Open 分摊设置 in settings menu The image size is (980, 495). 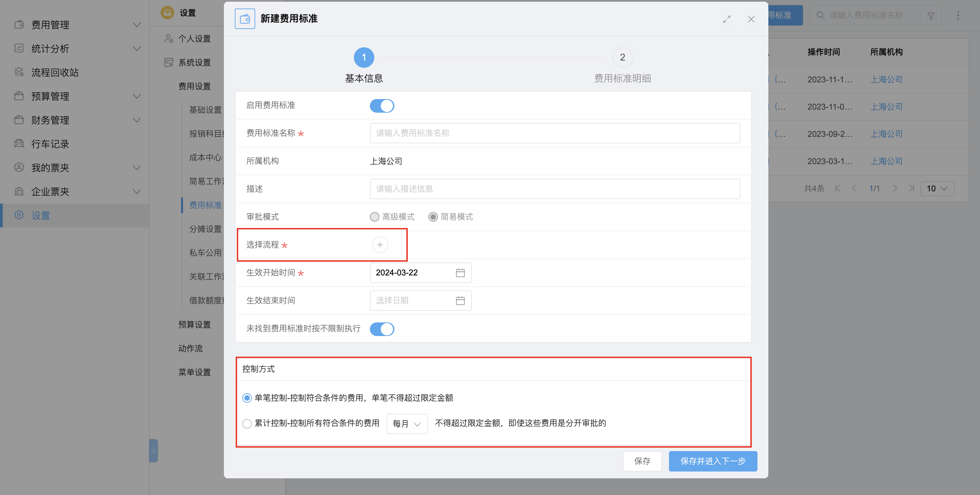(x=206, y=229)
